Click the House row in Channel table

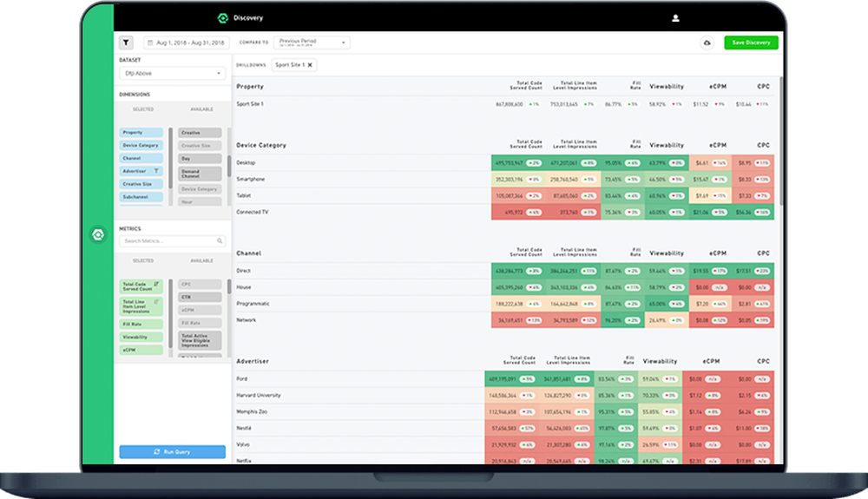[504, 287]
